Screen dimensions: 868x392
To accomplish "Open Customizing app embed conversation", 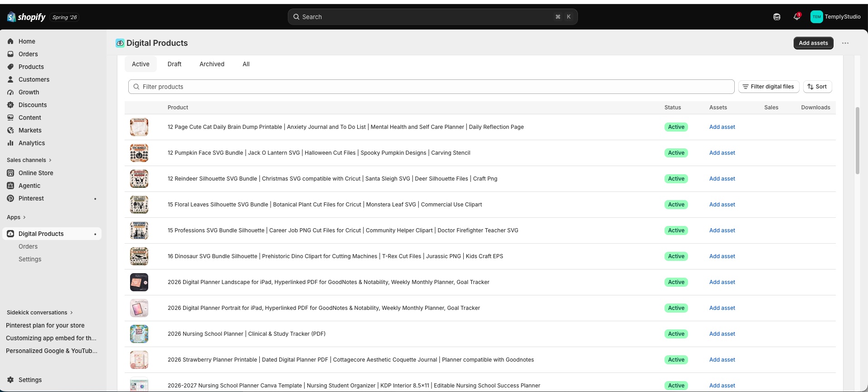I will [x=51, y=338].
